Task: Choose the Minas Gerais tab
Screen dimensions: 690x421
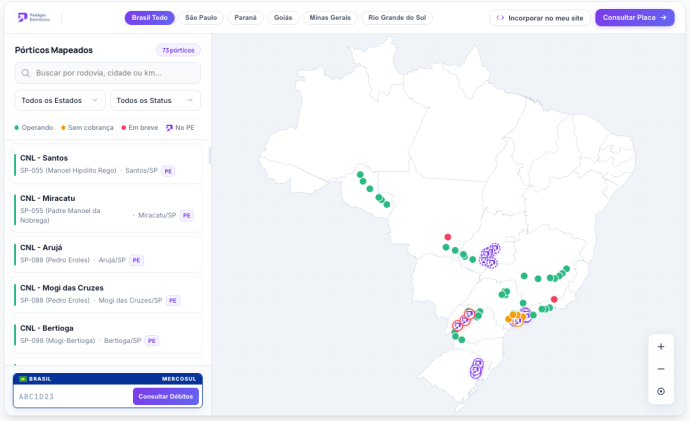Action: tap(330, 18)
